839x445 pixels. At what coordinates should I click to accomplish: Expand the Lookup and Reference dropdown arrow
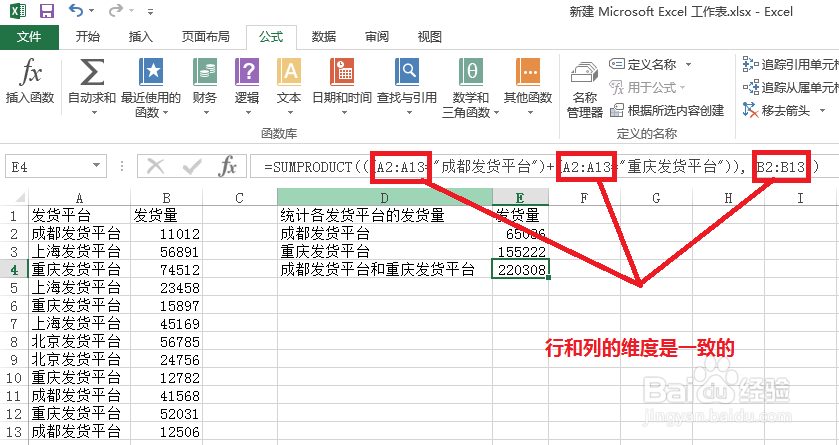click(x=409, y=112)
